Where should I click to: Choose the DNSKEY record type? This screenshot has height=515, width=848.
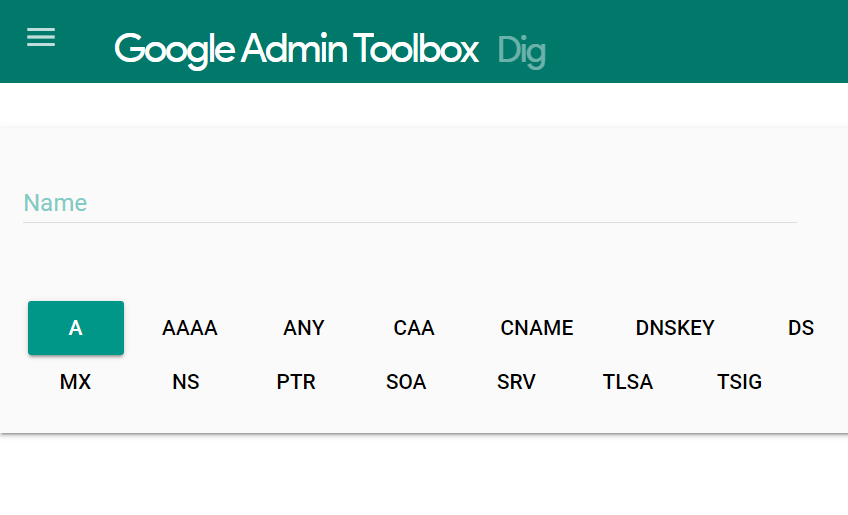(x=675, y=328)
